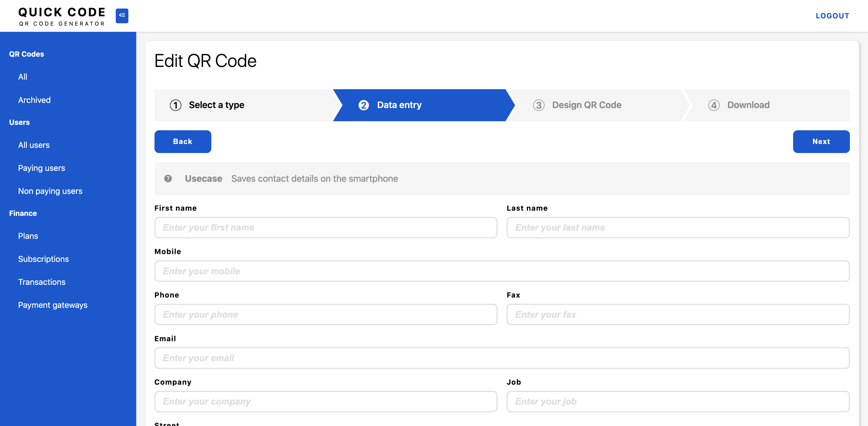The width and height of the screenshot is (868, 426).
Task: Focus the Company input field
Action: click(x=326, y=402)
